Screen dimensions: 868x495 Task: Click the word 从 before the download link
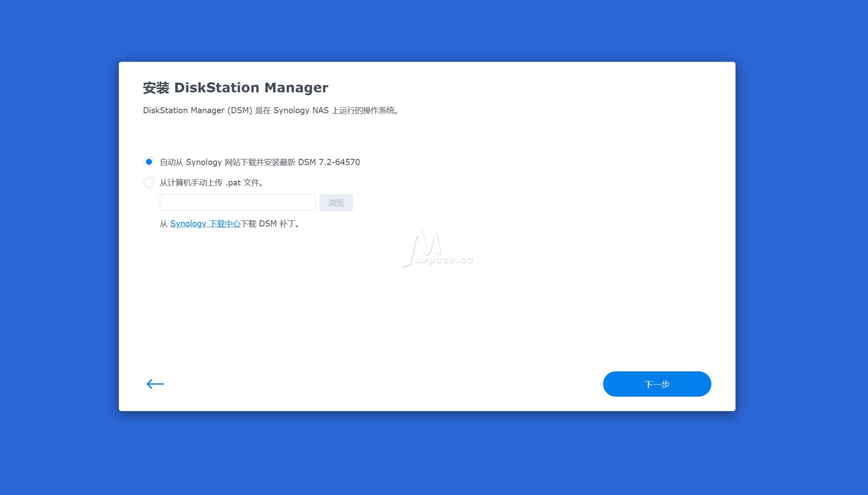(x=163, y=224)
